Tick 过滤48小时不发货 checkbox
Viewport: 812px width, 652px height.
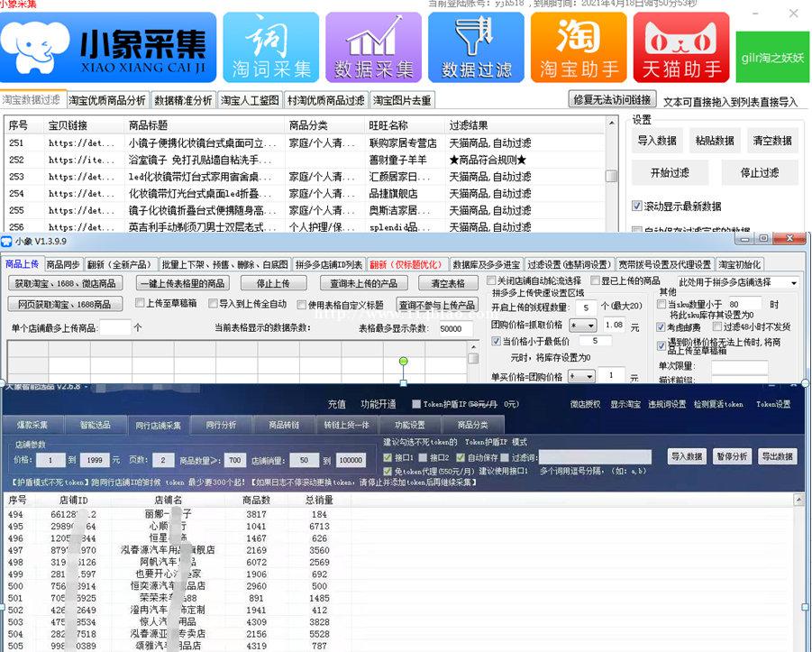(x=717, y=326)
